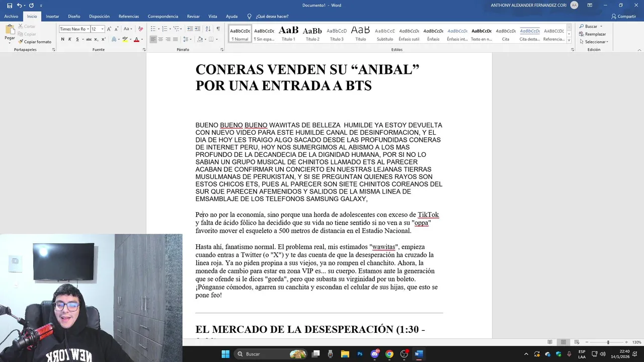Viewport: 644px width, 362px height.
Task: Click the bulleted list icon
Action: coord(153,29)
